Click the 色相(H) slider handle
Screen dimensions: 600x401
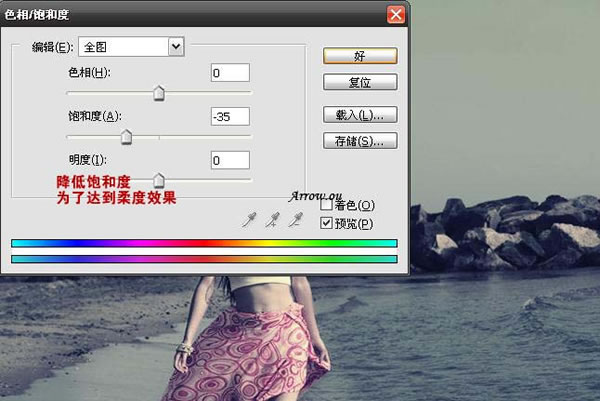[x=159, y=93]
